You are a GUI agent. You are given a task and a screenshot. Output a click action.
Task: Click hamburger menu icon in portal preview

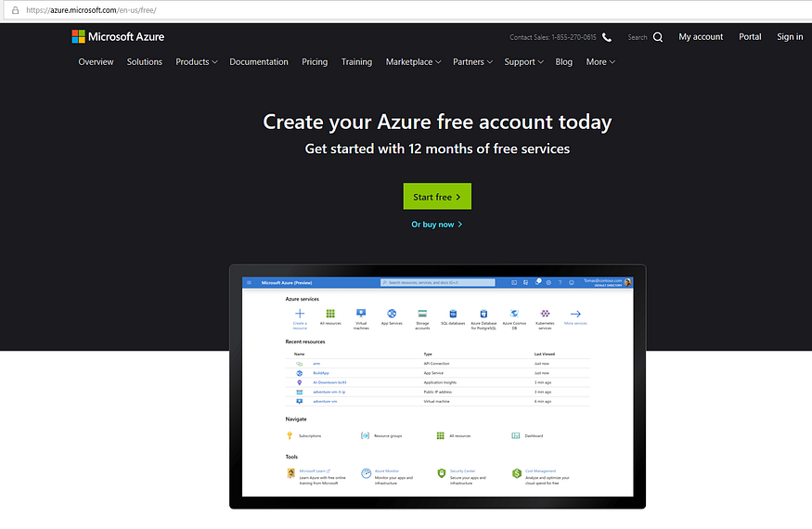coord(249,282)
